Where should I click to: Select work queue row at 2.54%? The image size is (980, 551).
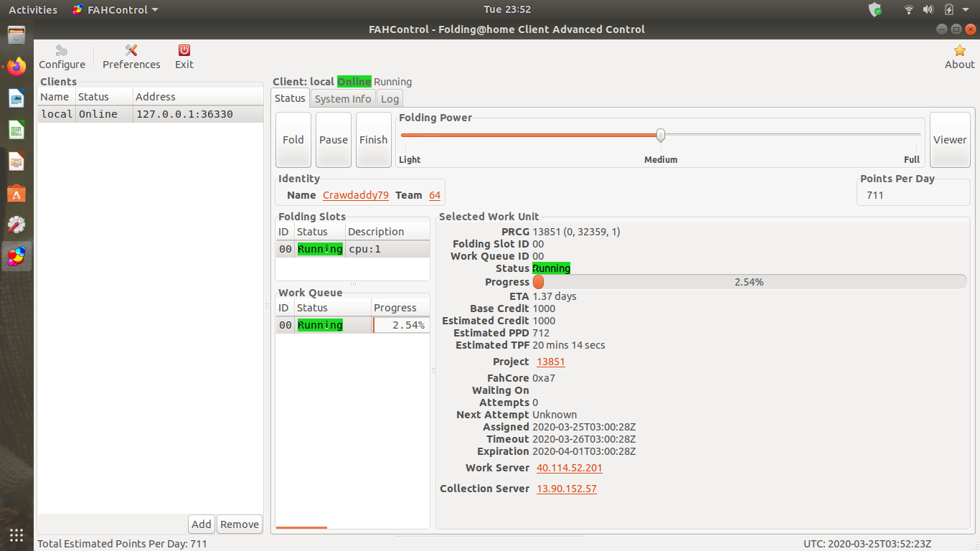coord(353,325)
